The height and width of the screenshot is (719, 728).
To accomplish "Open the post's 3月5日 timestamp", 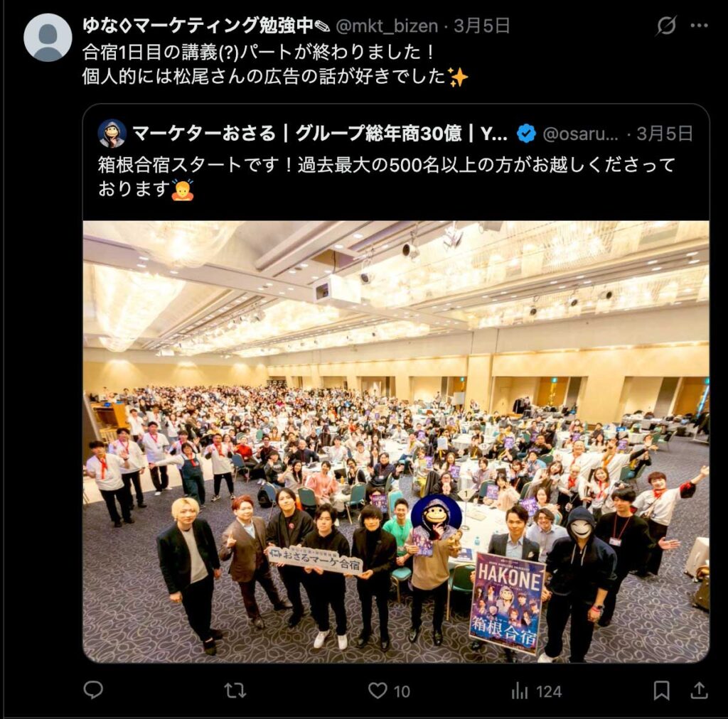I will click(482, 26).
